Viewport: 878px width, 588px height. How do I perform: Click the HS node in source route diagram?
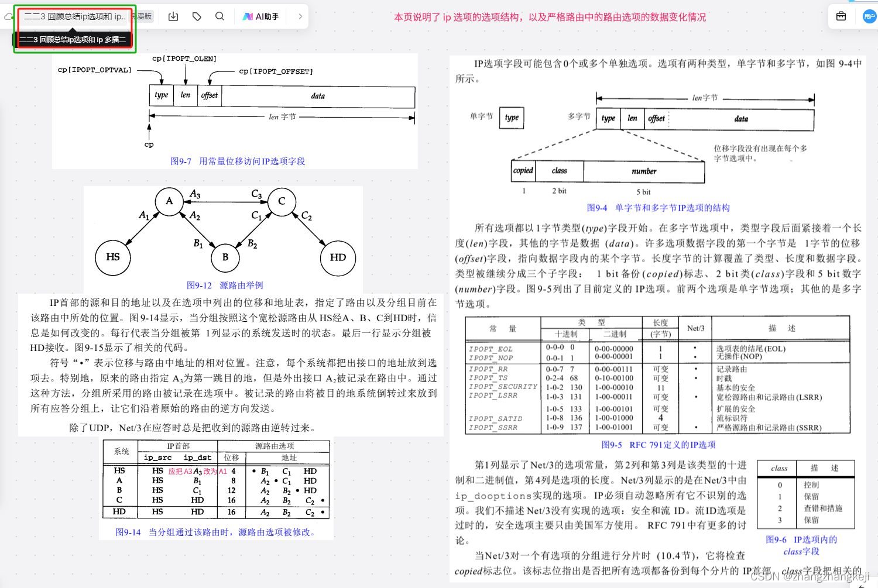pyautogui.click(x=113, y=257)
